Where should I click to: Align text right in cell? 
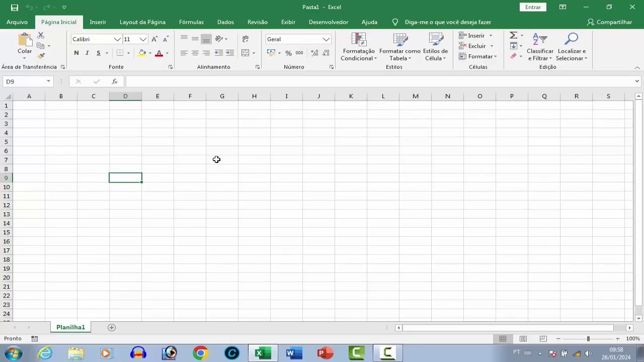[x=206, y=53]
